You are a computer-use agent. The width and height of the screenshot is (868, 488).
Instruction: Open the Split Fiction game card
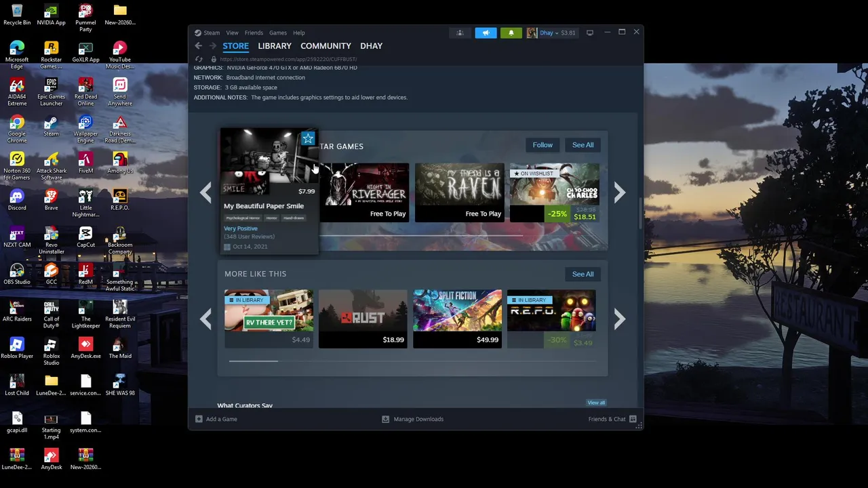pos(458,319)
